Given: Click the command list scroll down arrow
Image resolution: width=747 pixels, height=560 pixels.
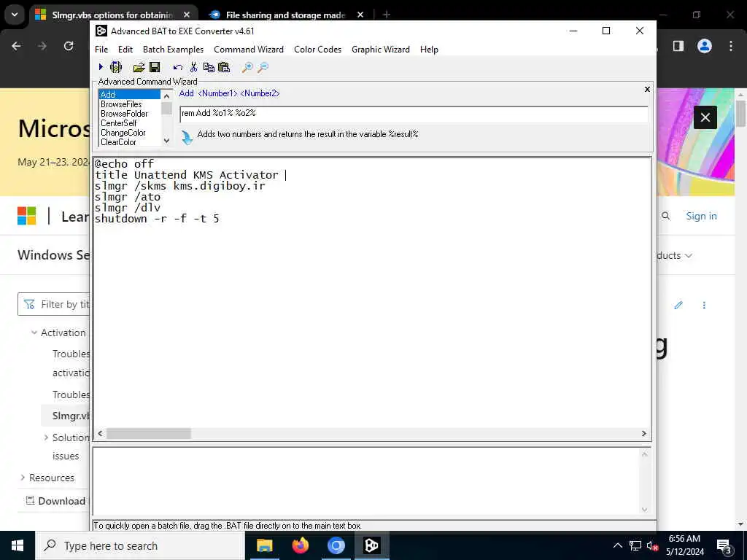Looking at the screenshot, I should click(166, 141).
